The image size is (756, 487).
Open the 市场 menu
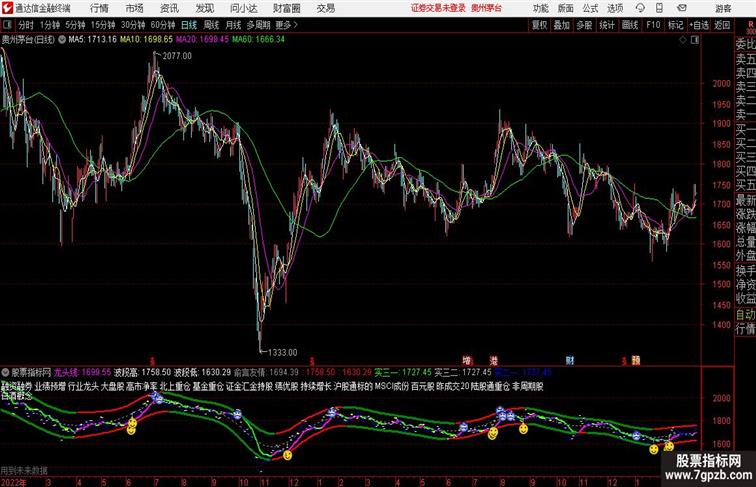pyautogui.click(x=135, y=8)
